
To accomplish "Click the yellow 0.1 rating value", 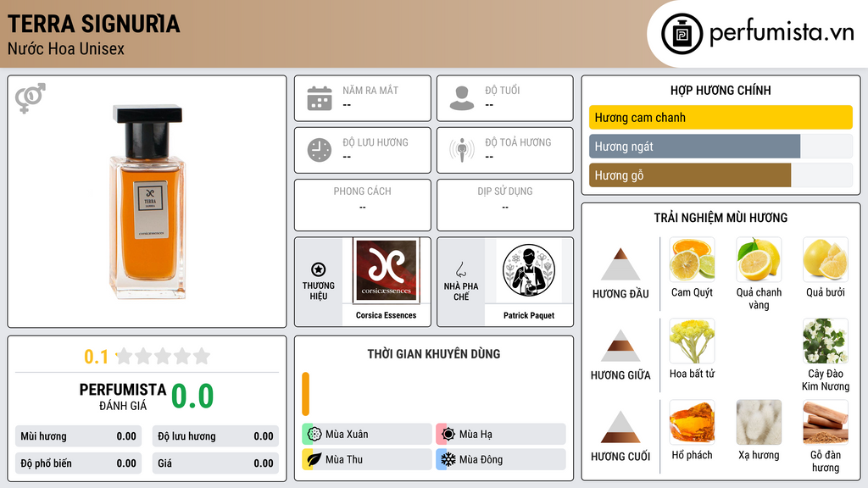I will (x=96, y=357).
